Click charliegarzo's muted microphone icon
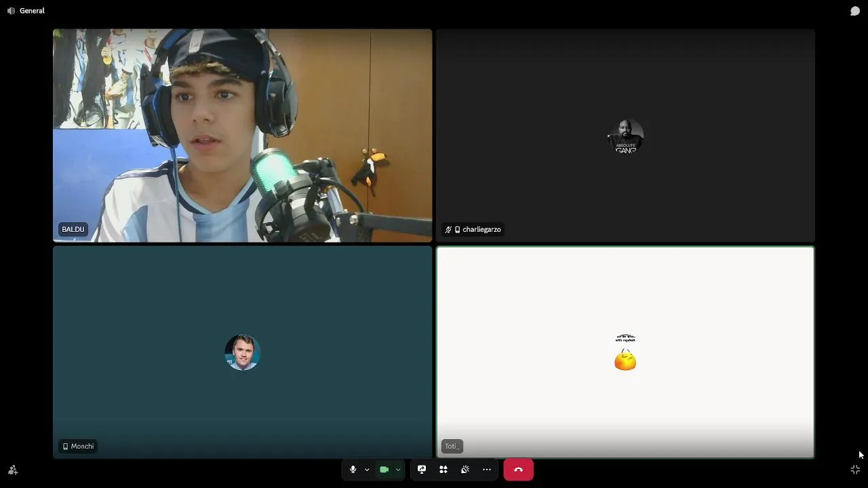 448,230
